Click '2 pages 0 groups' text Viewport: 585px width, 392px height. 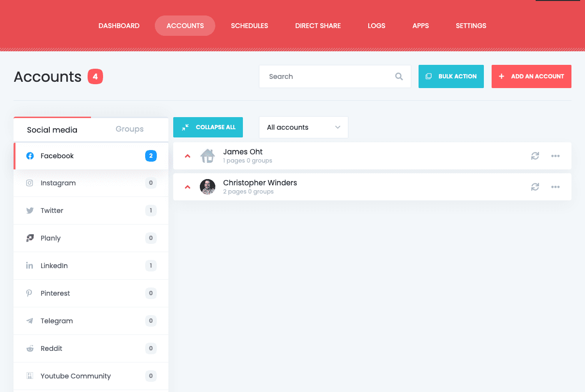[x=248, y=192]
